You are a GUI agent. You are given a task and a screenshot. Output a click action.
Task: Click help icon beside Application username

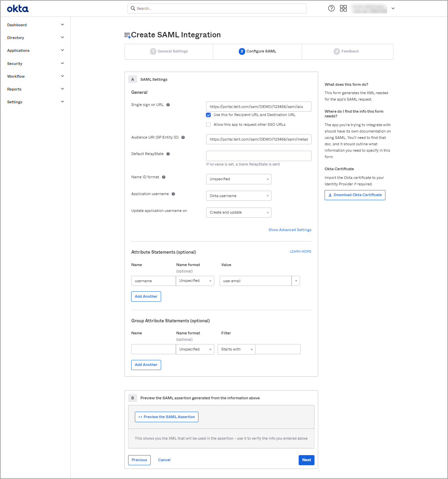[x=173, y=194]
